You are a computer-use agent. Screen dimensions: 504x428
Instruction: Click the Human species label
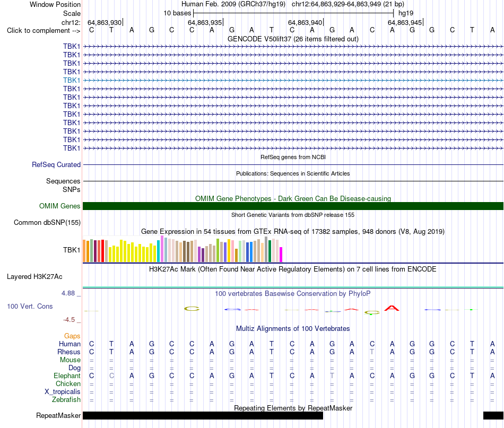pyautogui.click(x=69, y=344)
